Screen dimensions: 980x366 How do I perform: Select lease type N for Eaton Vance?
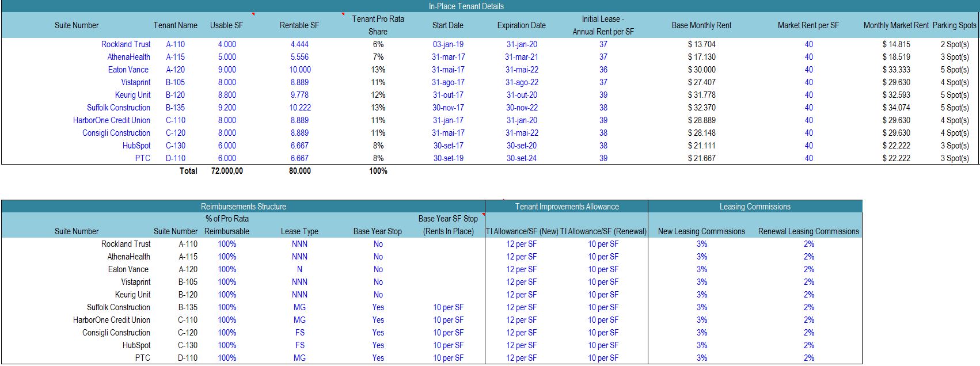299,269
